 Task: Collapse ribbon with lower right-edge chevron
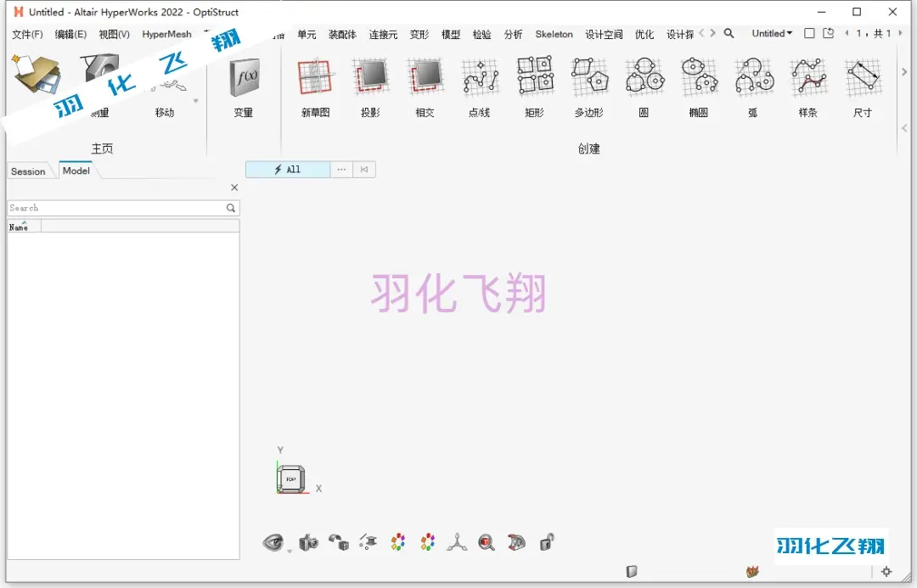click(904, 128)
